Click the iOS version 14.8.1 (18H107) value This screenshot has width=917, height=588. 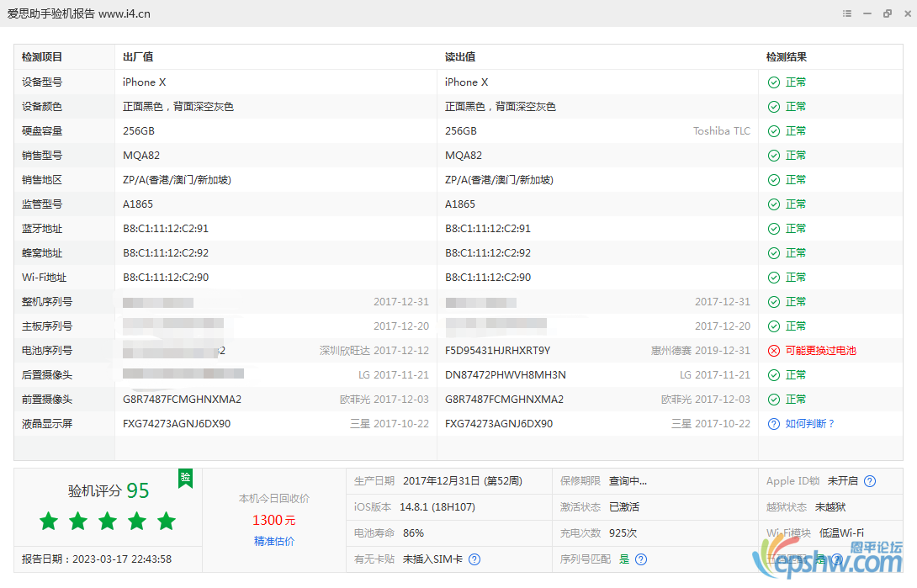[x=437, y=507]
